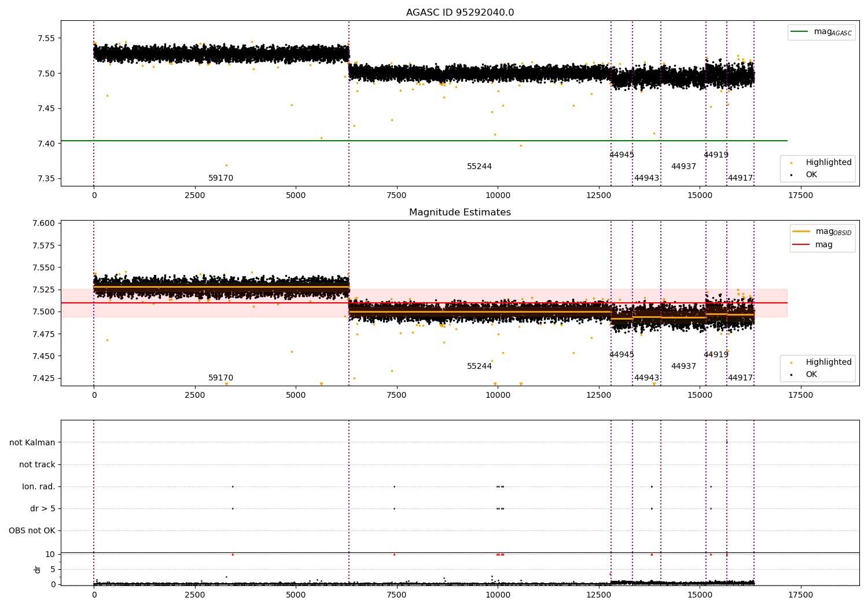Click 'OK' in Magnitude Estimates legend
868x608 pixels.
point(804,374)
